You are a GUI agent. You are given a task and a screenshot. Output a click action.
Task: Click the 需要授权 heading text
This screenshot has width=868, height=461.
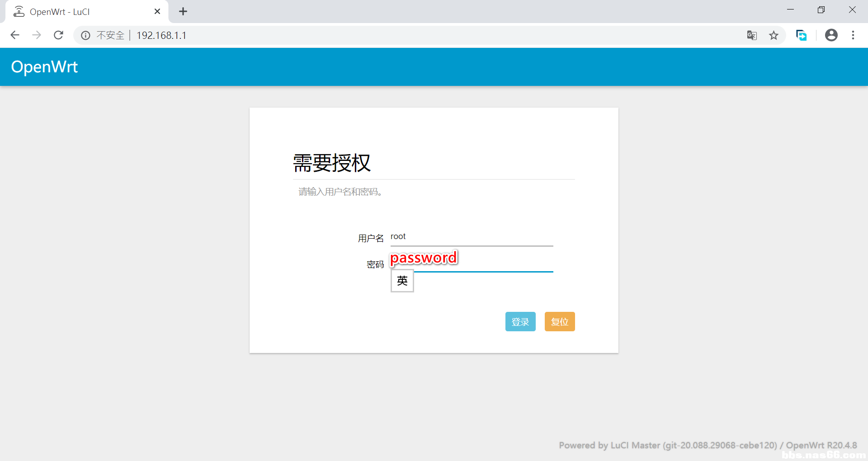pyautogui.click(x=332, y=163)
